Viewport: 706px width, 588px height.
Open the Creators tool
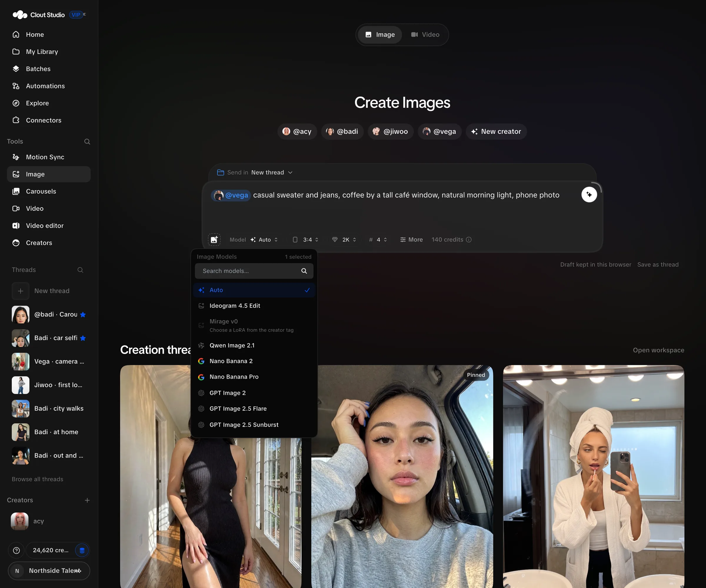[x=49, y=243]
